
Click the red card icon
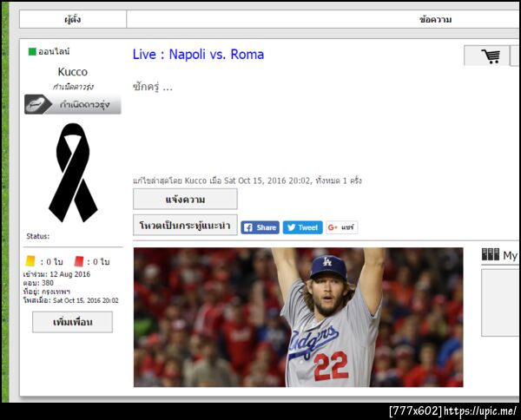pos(79,261)
